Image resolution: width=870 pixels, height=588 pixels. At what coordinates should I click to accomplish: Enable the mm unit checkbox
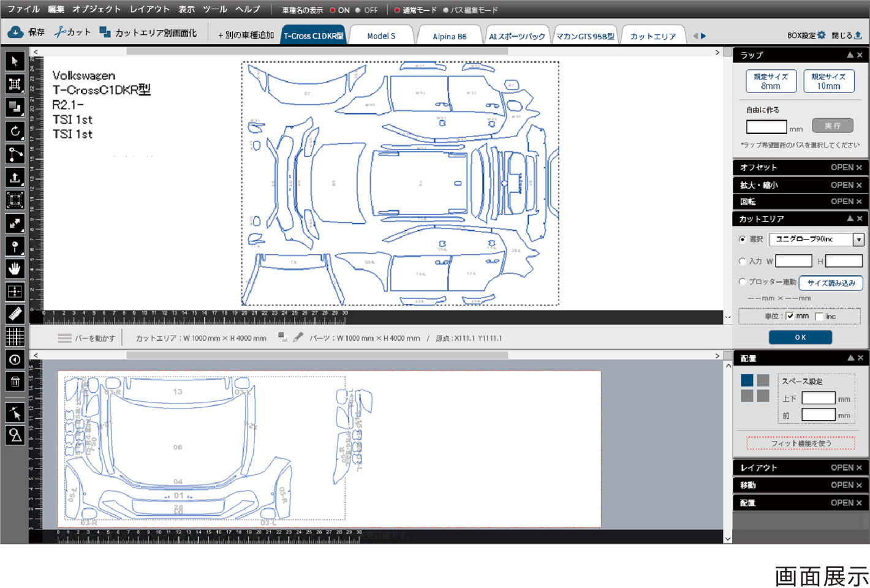pyautogui.click(x=790, y=316)
